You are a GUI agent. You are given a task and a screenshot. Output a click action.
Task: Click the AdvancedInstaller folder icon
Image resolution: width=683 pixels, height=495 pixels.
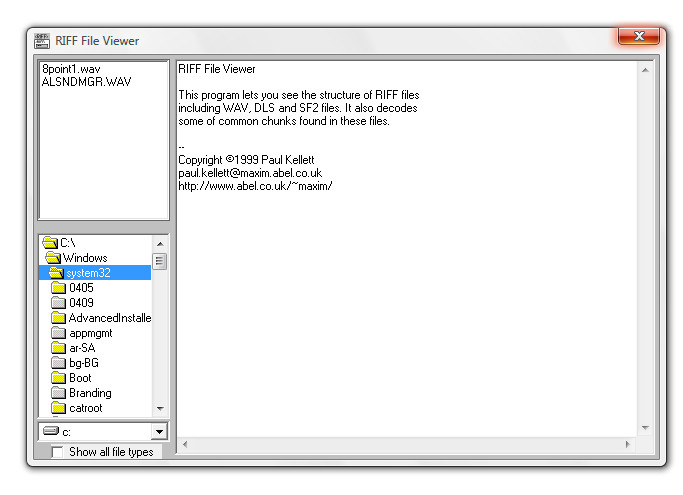coord(58,318)
